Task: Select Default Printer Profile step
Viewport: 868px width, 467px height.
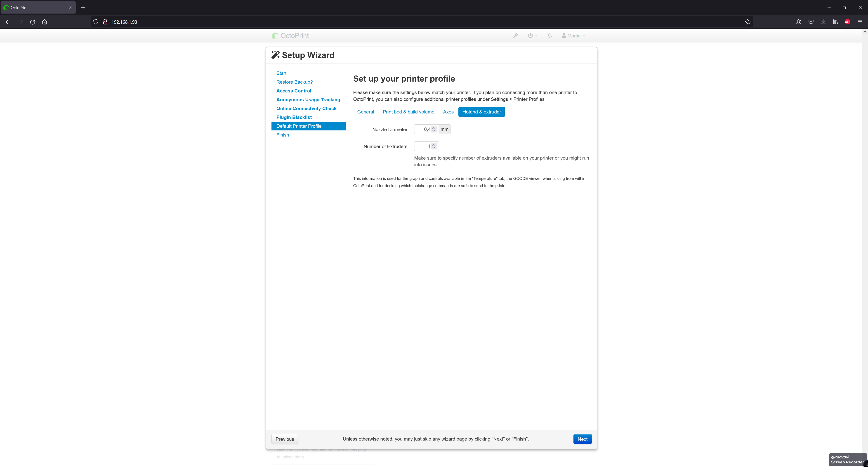Action: coord(309,126)
